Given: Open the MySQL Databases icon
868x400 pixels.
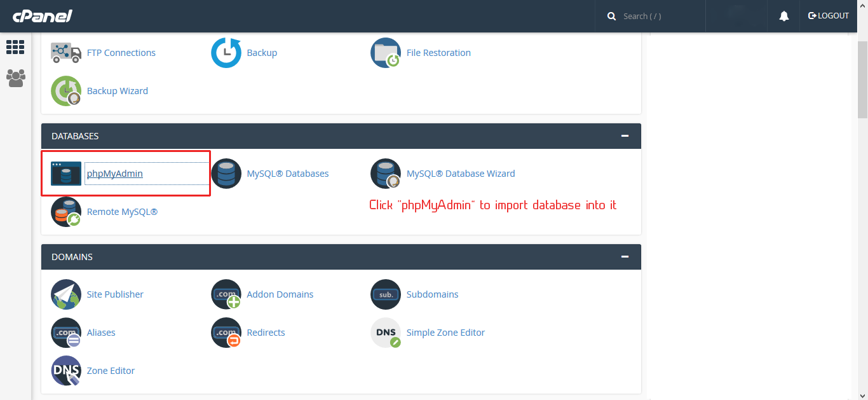Looking at the screenshot, I should pos(226,174).
